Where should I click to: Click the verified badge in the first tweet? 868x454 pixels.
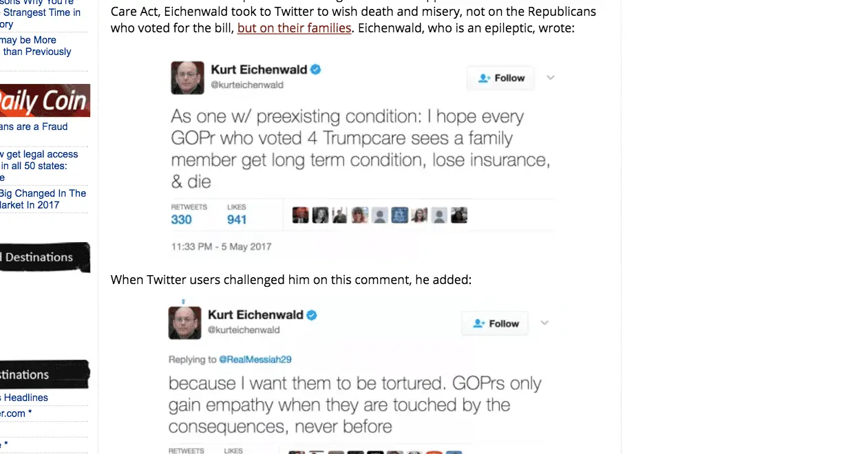coord(315,69)
